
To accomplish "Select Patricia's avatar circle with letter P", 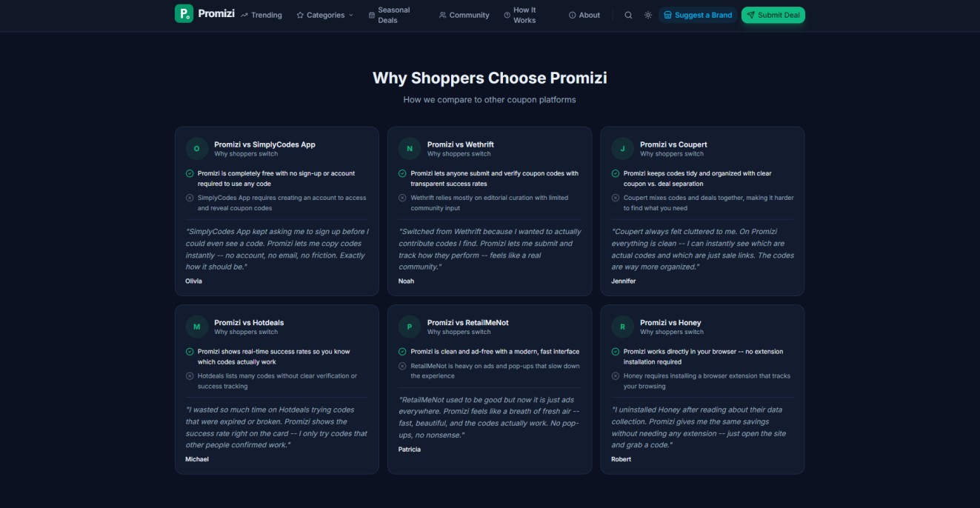I will pyautogui.click(x=409, y=327).
